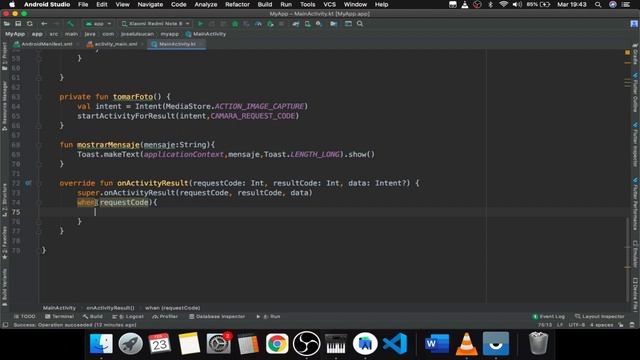This screenshot has width=640, height=360.
Task: Open the Xiaomi Redmi Note 8 device dropdown
Action: pos(156,24)
